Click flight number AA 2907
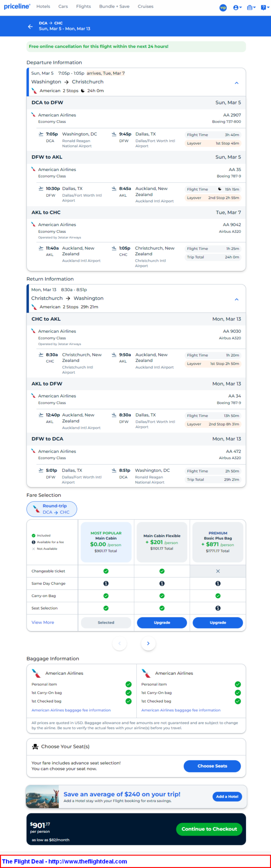The width and height of the screenshot is (271, 868). pyautogui.click(x=232, y=115)
